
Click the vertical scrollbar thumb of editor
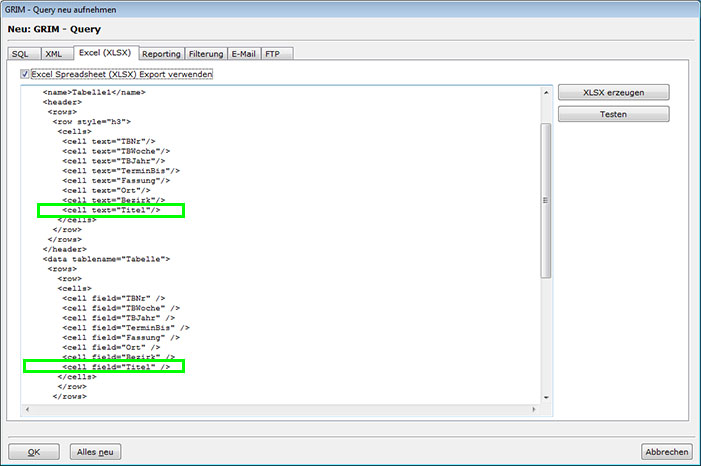pos(546,200)
